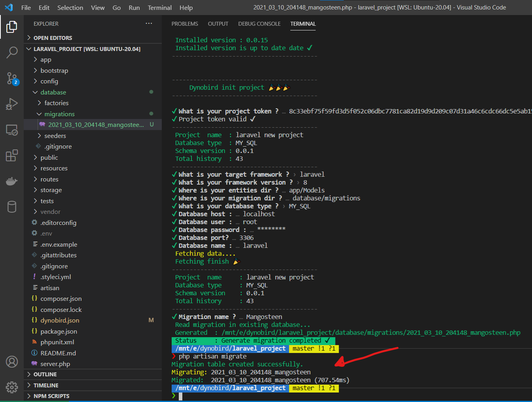Image resolution: width=532 pixels, height=402 pixels.
Task: Expand the factories folder
Action: pyautogui.click(x=93, y=103)
